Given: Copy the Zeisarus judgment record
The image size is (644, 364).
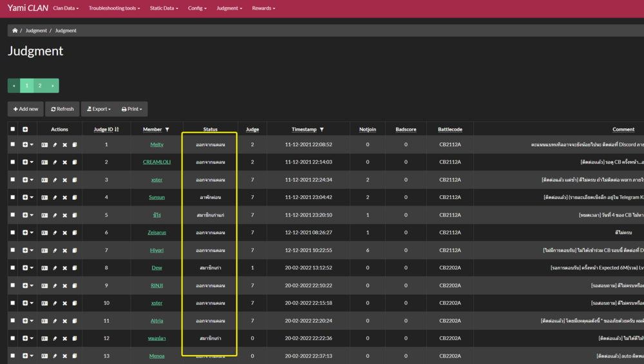Looking at the screenshot, I should tap(75, 233).
